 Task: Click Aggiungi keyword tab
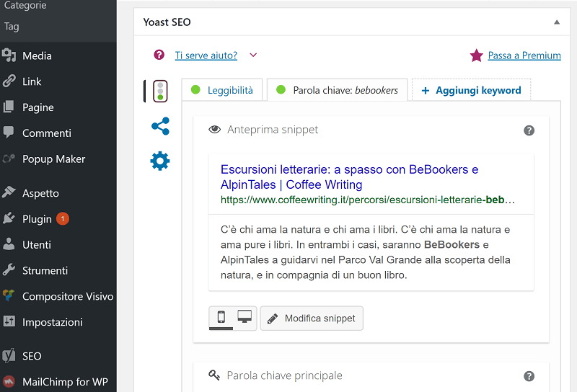(x=472, y=90)
